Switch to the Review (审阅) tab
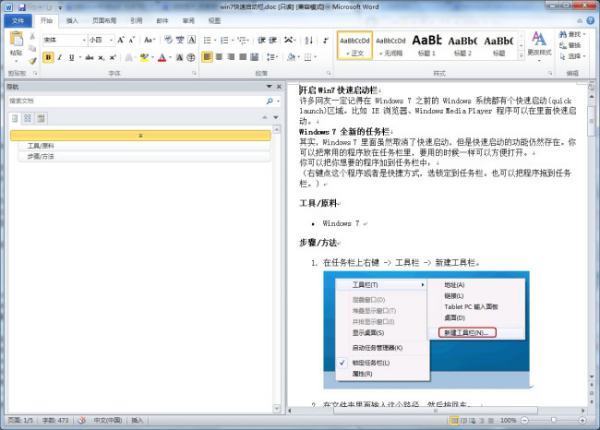 188,21
